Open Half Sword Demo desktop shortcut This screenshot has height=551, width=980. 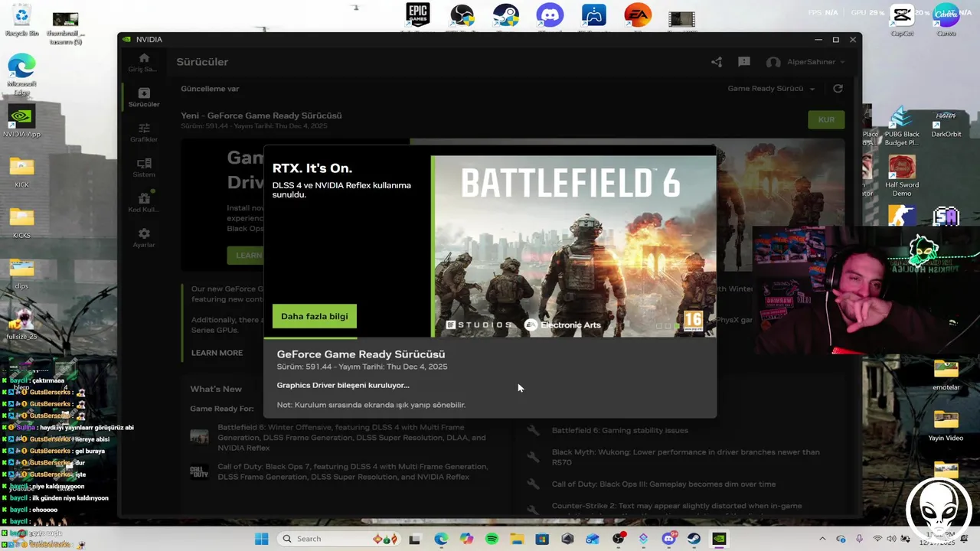coord(902,175)
